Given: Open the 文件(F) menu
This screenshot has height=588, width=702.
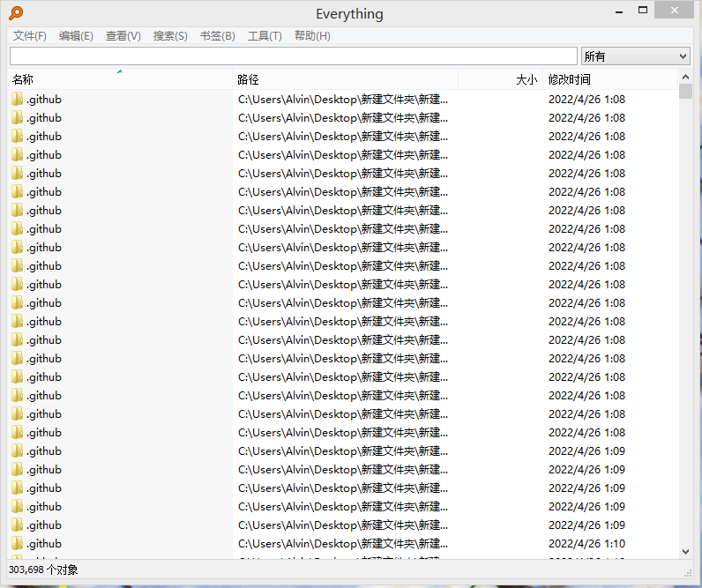Looking at the screenshot, I should [30, 36].
